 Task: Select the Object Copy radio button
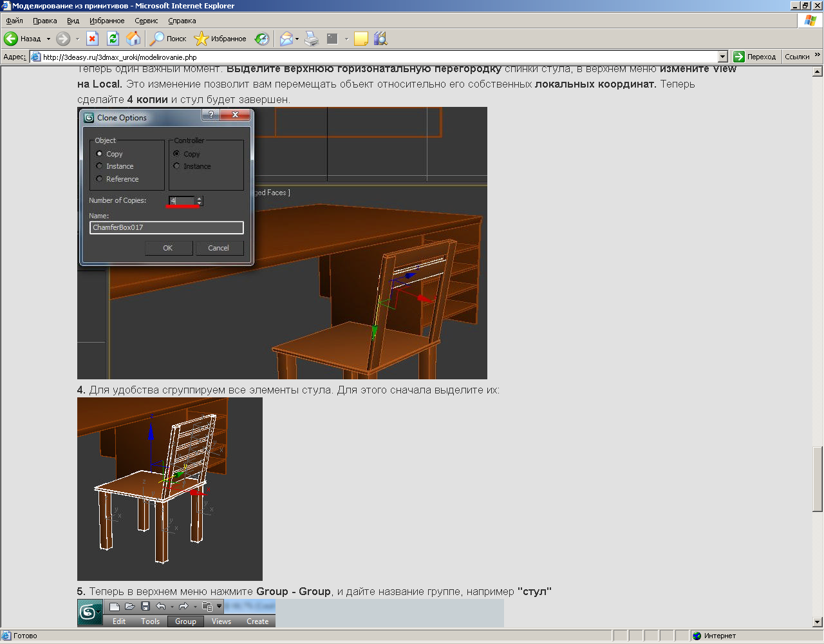[x=99, y=154]
